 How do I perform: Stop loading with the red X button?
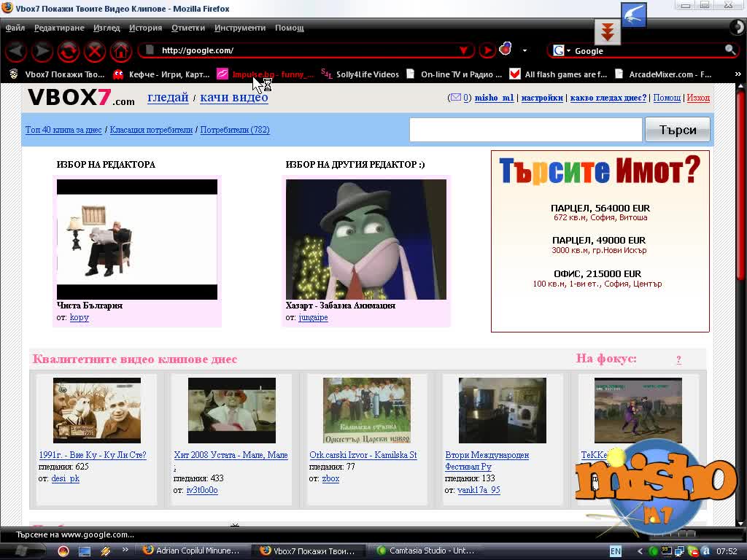coord(94,51)
